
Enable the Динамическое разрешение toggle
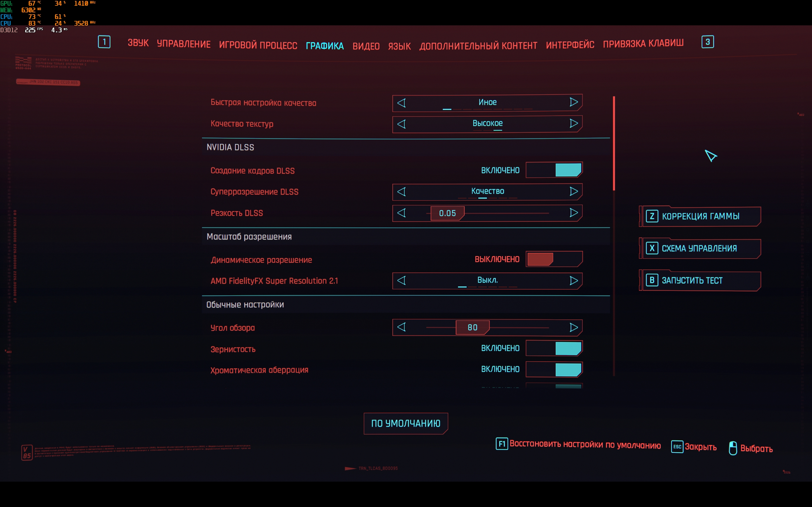554,259
